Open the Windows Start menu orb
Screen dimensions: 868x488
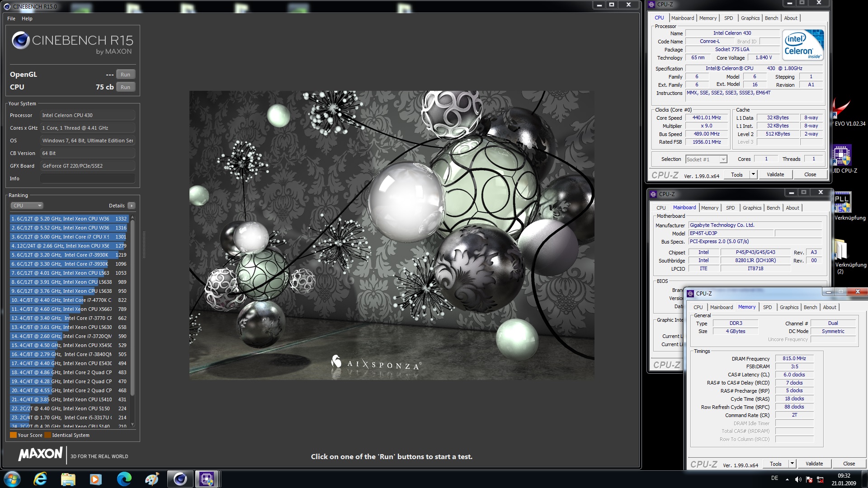tap(12, 479)
